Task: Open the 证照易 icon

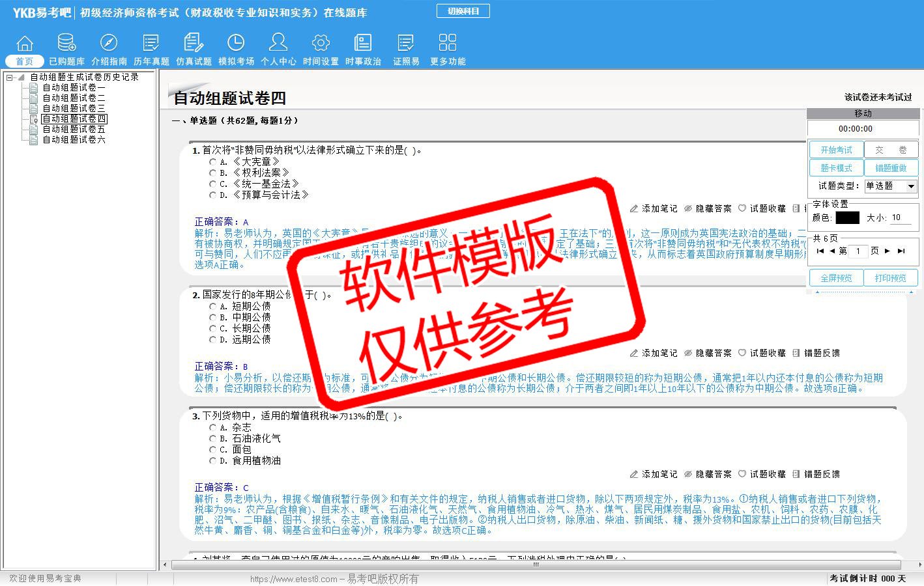Action: tap(406, 44)
